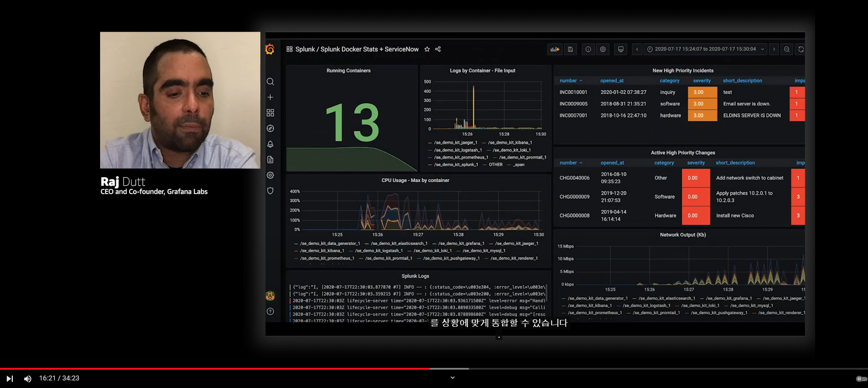Click the 3.00 severity cell for INC0010001
The width and height of the screenshot is (868, 388).
click(702, 92)
